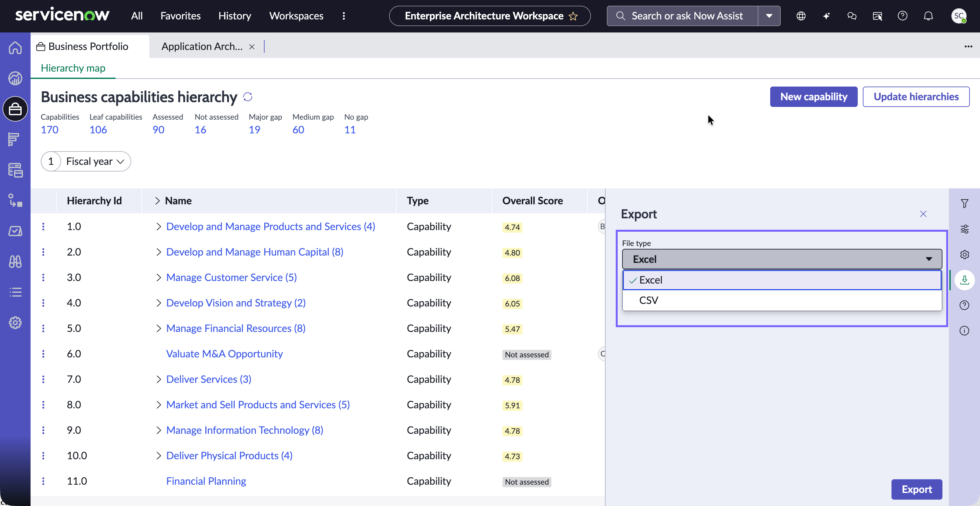Screen dimensions: 980x506
Task: Switch to Application Arch... tab
Action: (x=202, y=46)
